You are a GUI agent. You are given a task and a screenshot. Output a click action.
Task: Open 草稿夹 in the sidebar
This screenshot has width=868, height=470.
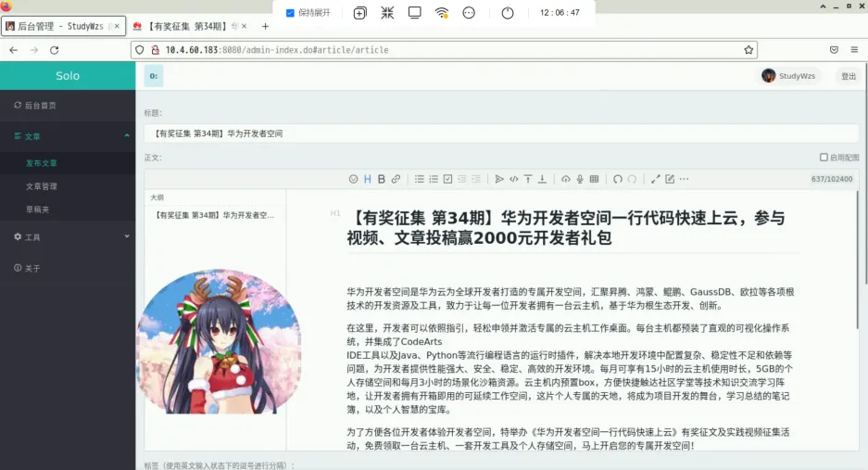pyautogui.click(x=68, y=210)
